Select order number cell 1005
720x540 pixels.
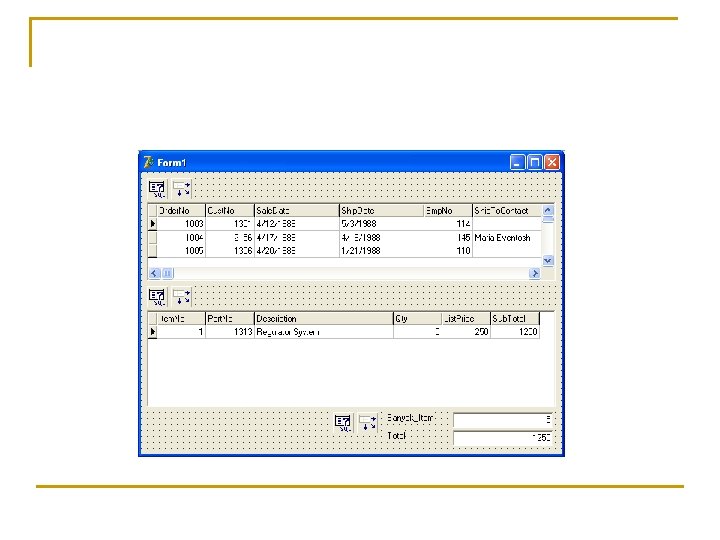click(x=181, y=251)
